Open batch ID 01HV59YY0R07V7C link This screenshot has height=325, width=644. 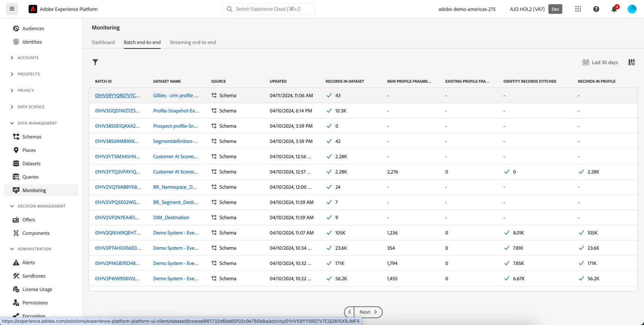coord(117,95)
